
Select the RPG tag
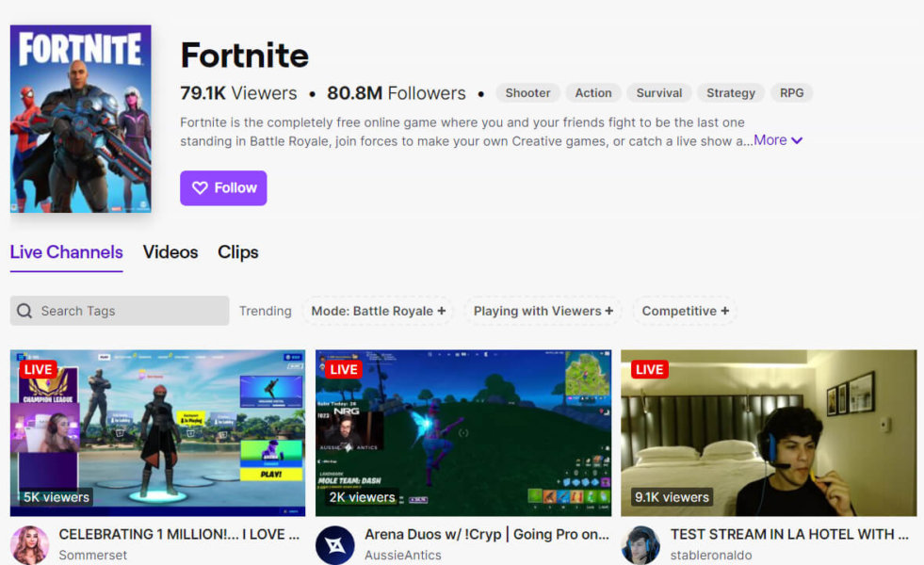point(791,93)
